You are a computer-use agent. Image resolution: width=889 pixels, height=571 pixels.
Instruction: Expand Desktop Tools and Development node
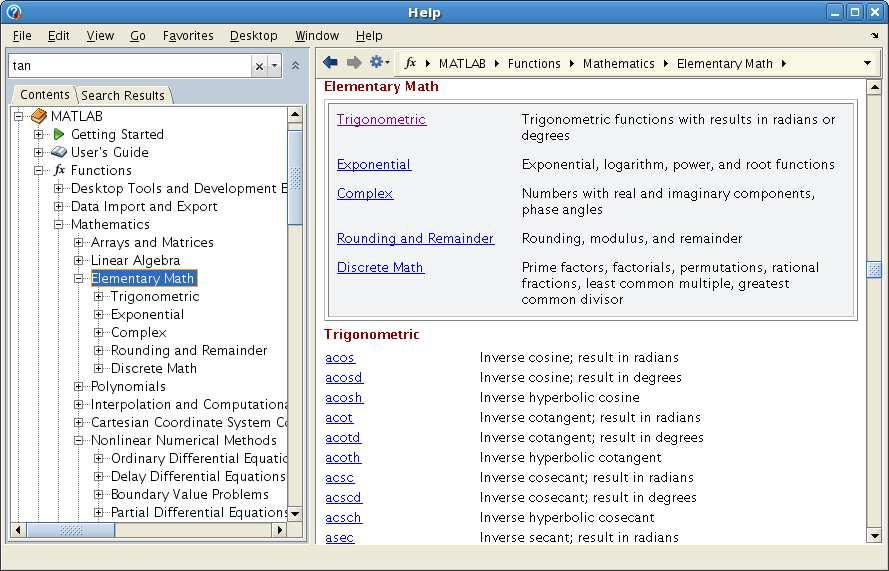tap(58, 188)
